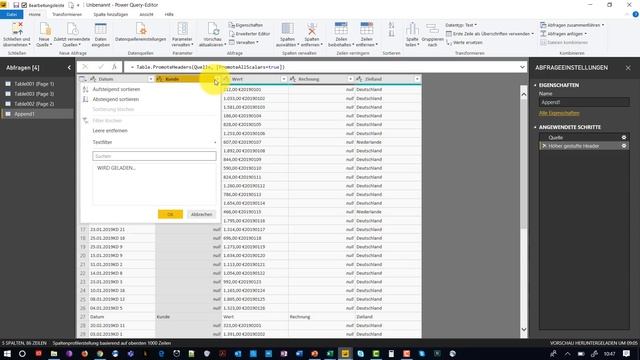Select query Table003 (Page 3)
The height and width of the screenshot is (360, 640).
click(34, 94)
